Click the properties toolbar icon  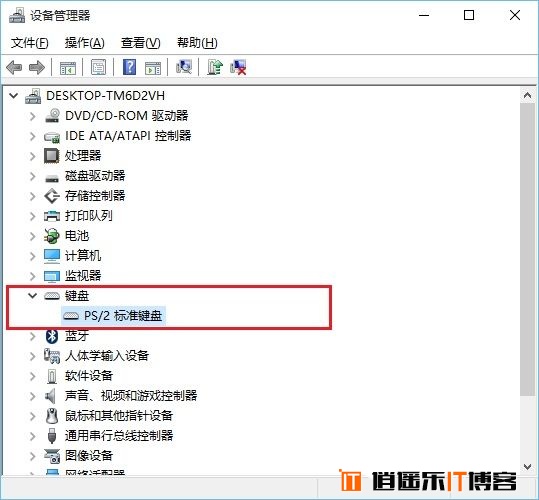pyautogui.click(x=99, y=67)
